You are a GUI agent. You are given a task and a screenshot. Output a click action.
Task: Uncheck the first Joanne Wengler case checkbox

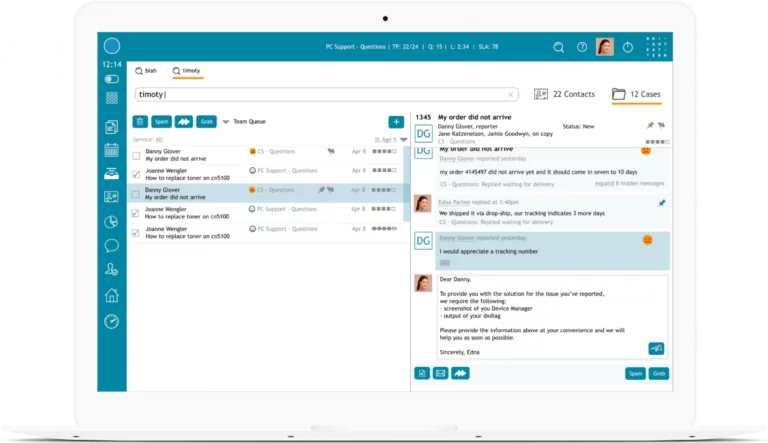point(136,174)
